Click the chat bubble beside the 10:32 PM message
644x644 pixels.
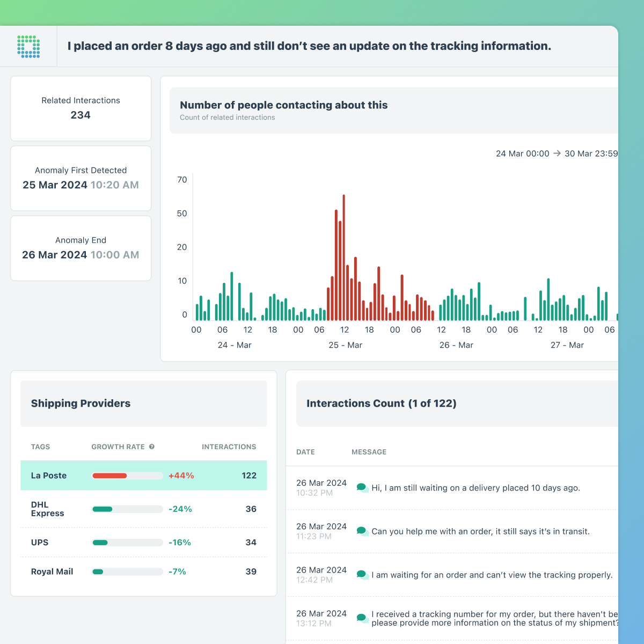(x=362, y=487)
